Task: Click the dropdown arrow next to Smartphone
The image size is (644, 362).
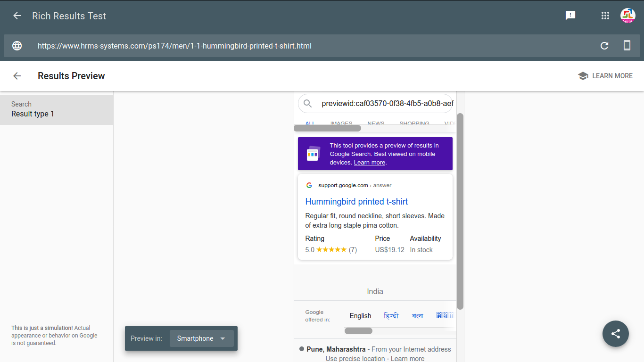Action: tap(223, 338)
